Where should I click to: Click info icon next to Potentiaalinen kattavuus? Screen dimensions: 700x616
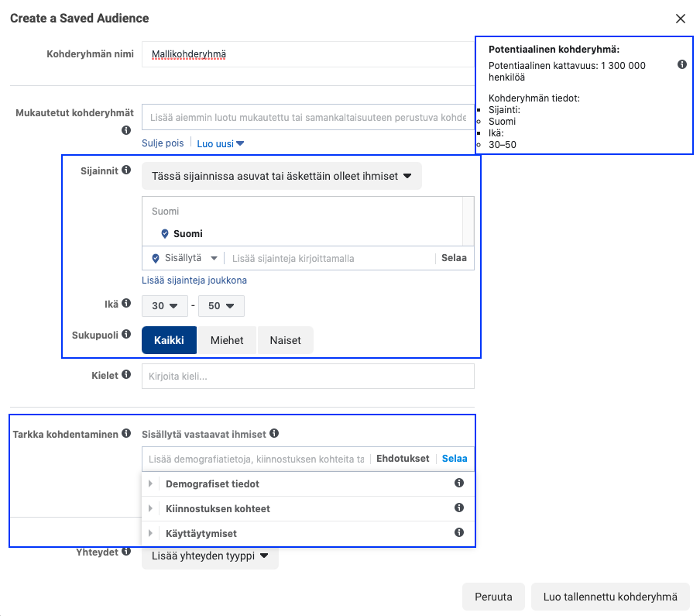tap(682, 64)
